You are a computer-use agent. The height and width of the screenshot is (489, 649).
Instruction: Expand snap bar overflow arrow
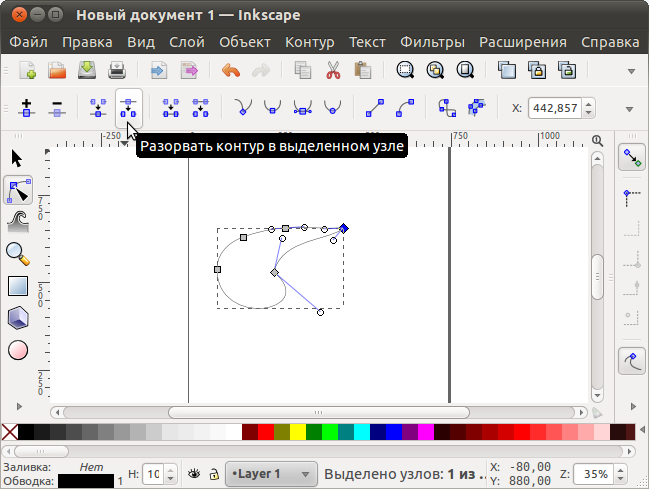click(x=633, y=407)
